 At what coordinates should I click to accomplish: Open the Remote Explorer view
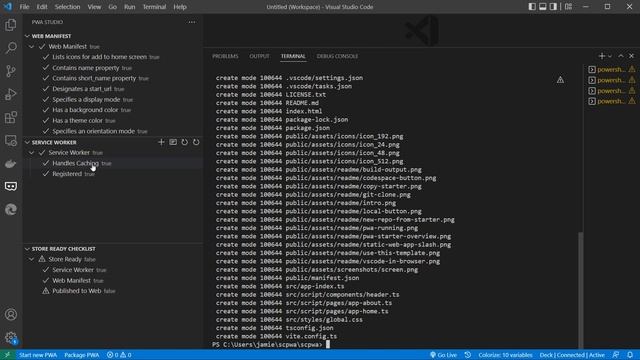(x=11, y=141)
